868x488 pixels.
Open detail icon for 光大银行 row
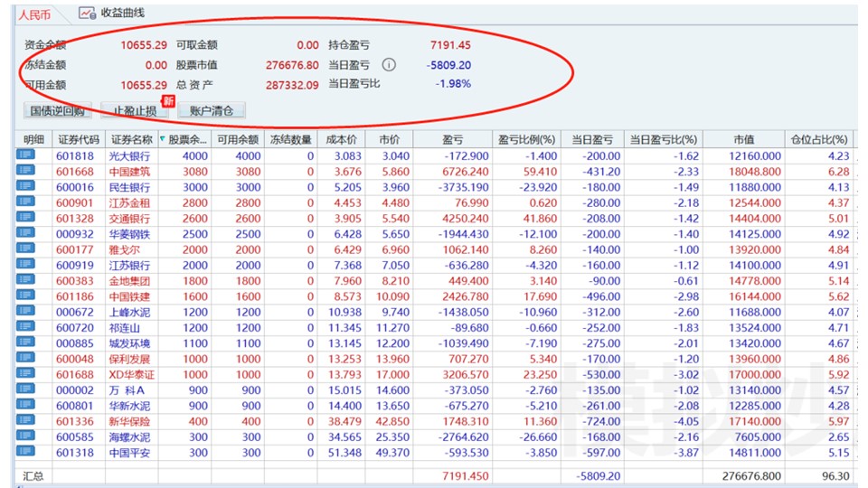(25, 155)
